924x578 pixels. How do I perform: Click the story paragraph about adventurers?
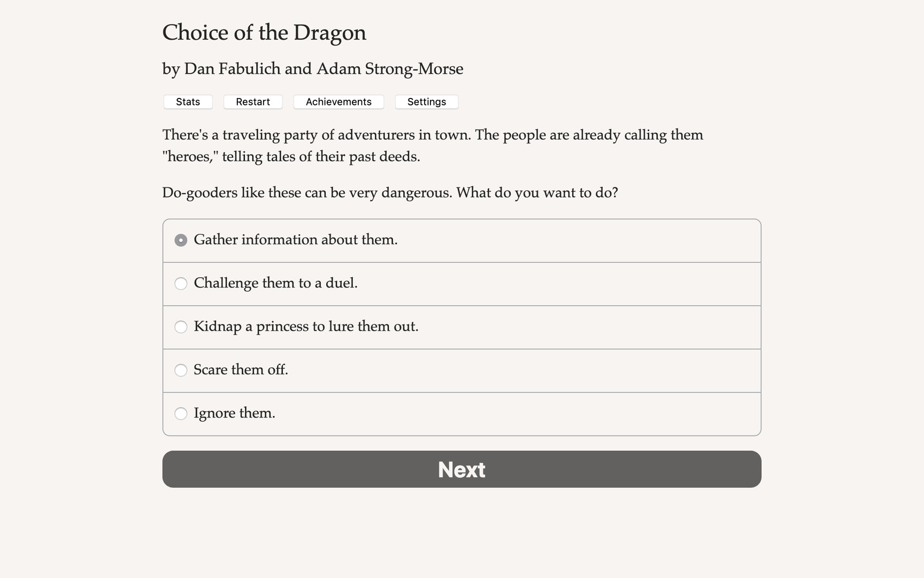[x=432, y=146]
